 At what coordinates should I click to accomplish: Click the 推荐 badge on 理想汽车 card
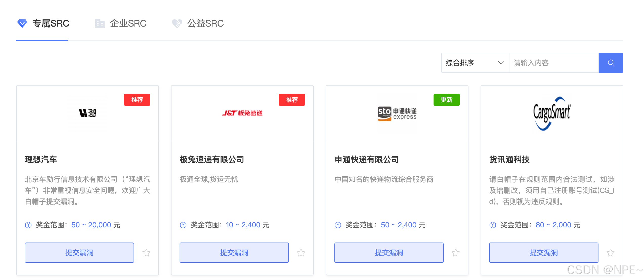[x=137, y=100]
